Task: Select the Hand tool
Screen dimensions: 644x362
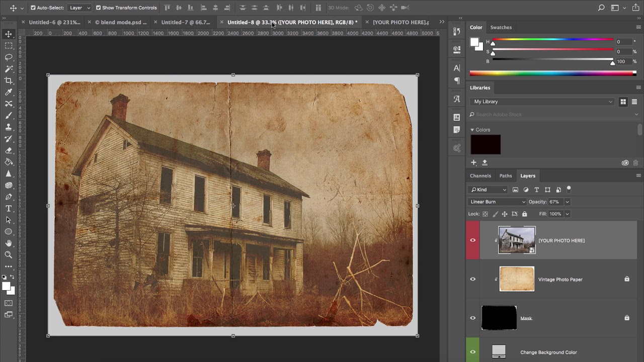Action: (9, 243)
